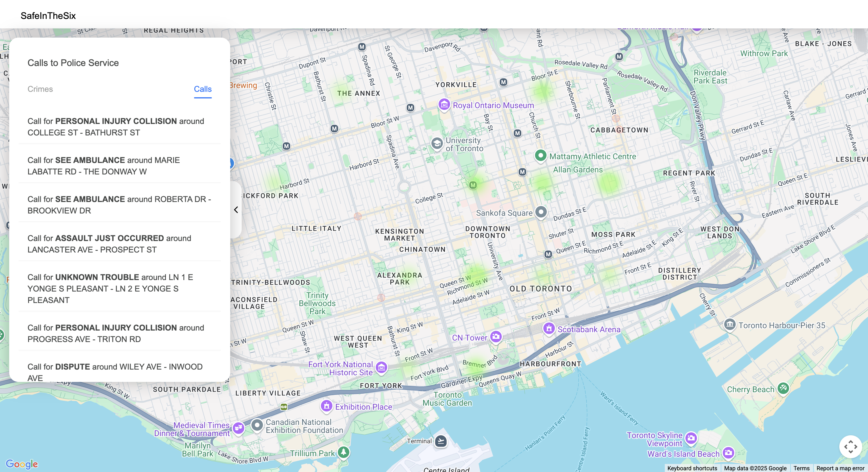Click the Billy Bishop airport Terminal icon
Image resolution: width=868 pixels, height=472 pixels.
[x=441, y=441]
